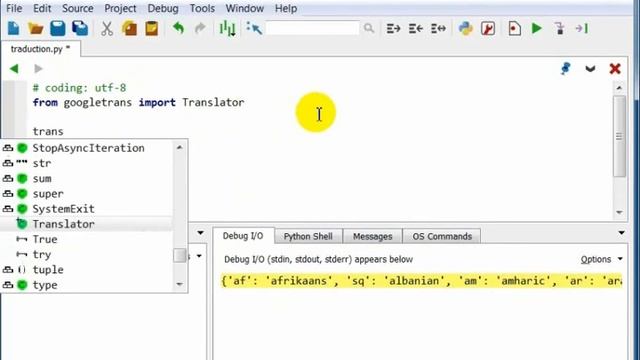Go back with the green left arrow

point(14,69)
